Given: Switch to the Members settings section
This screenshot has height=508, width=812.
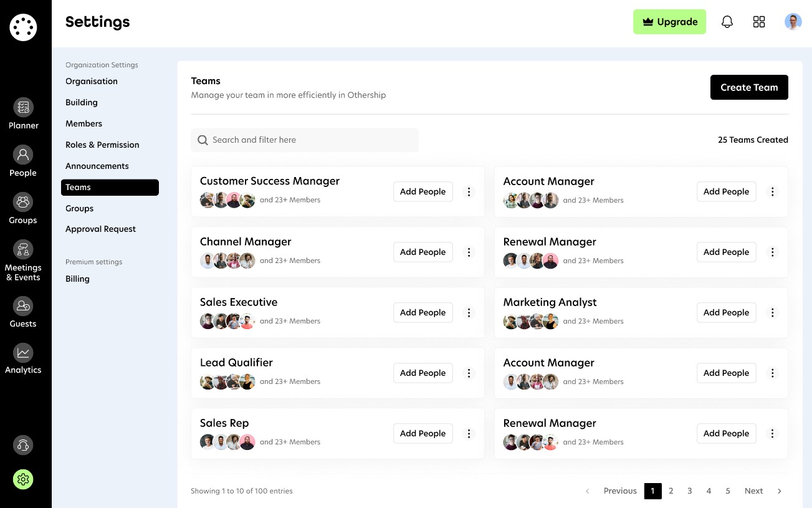Looking at the screenshot, I should point(84,123).
